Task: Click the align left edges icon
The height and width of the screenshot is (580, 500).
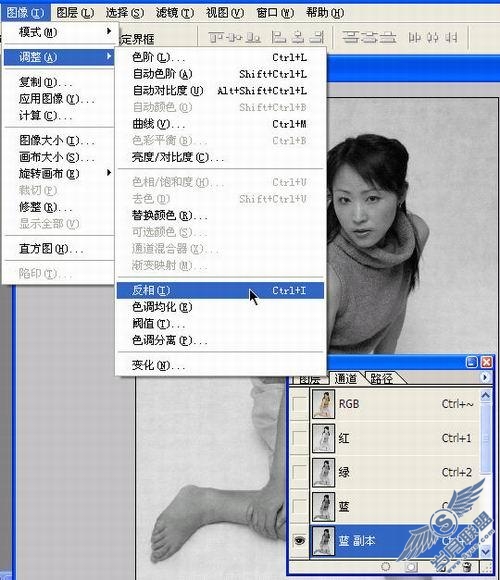Action: click(x=279, y=37)
